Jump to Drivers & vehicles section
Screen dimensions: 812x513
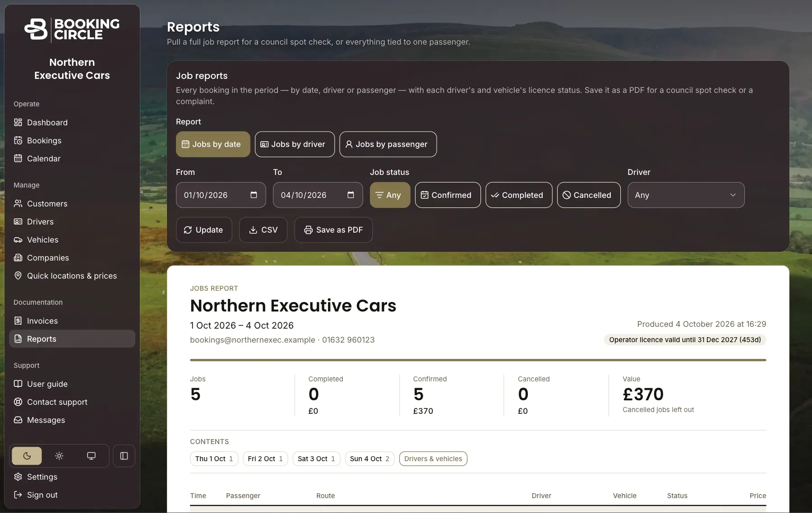433,459
